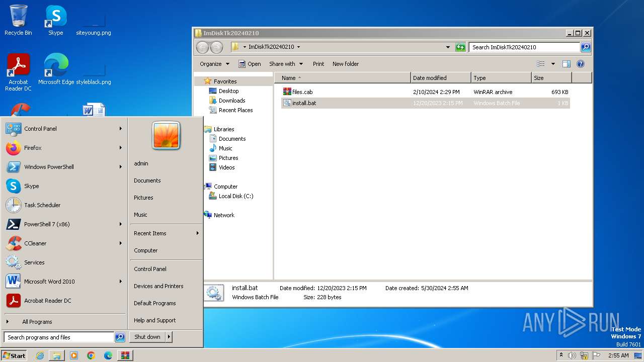Image resolution: width=644 pixels, height=362 pixels.
Task: Open the Share with dropdown
Action: (x=286, y=64)
